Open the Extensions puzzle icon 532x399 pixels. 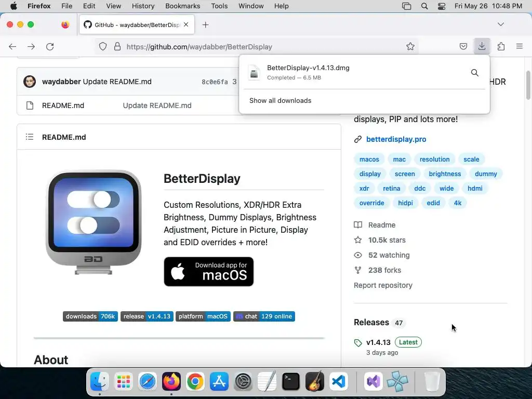(501, 46)
